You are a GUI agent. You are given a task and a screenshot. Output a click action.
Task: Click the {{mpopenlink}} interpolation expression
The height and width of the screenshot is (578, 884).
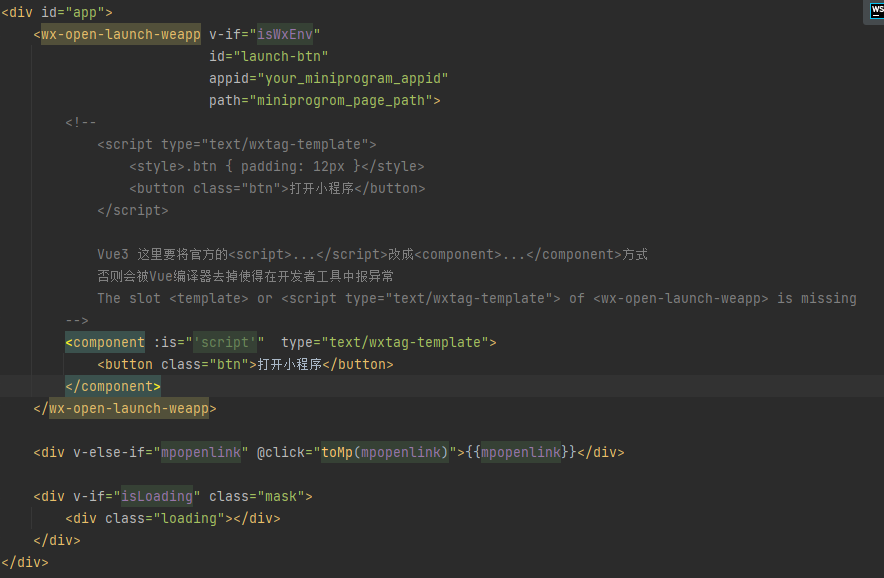[x=520, y=452]
